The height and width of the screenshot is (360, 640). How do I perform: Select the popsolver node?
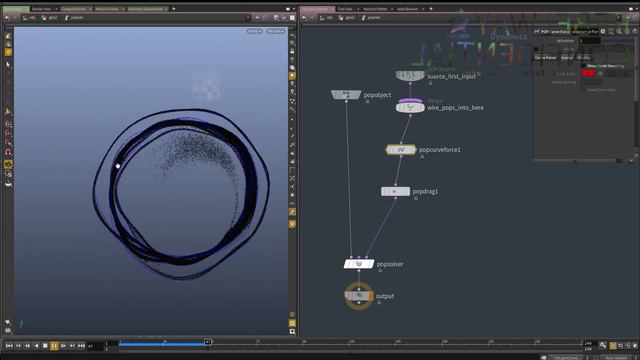pos(359,264)
